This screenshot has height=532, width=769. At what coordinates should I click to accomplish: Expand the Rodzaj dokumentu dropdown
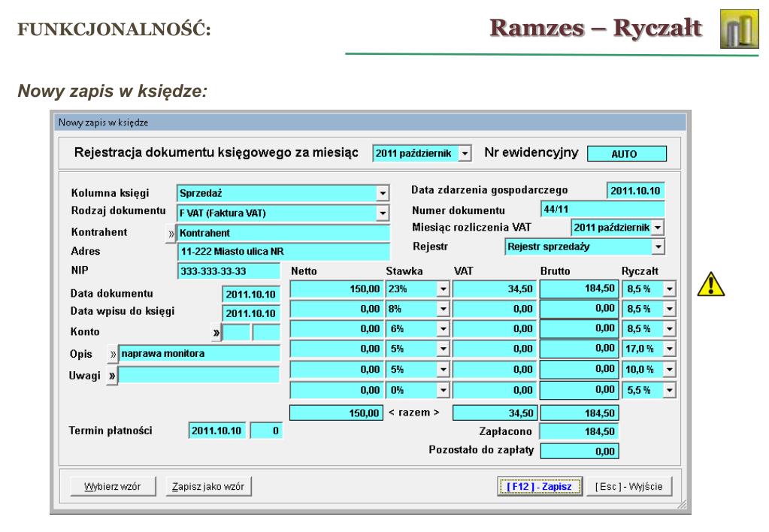pyautogui.click(x=383, y=213)
